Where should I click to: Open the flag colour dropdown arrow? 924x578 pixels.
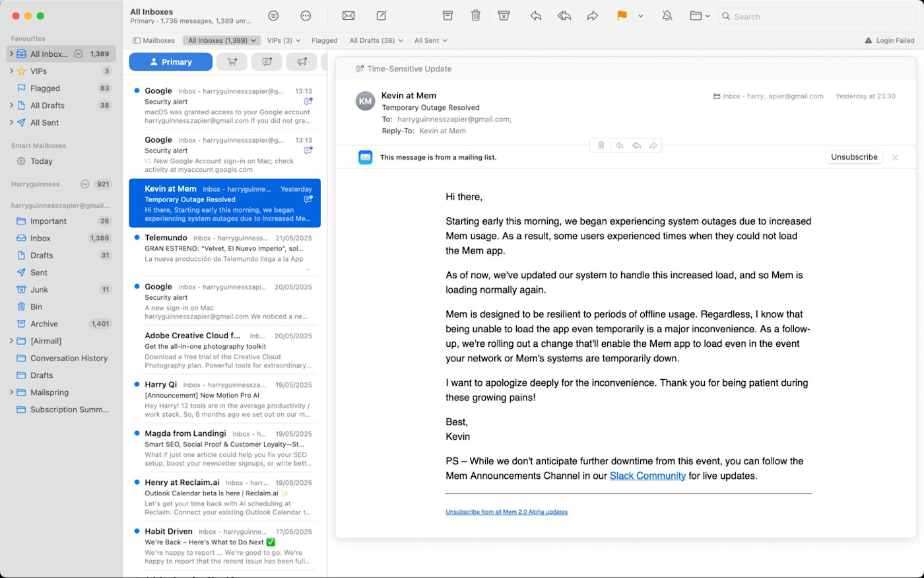click(640, 17)
